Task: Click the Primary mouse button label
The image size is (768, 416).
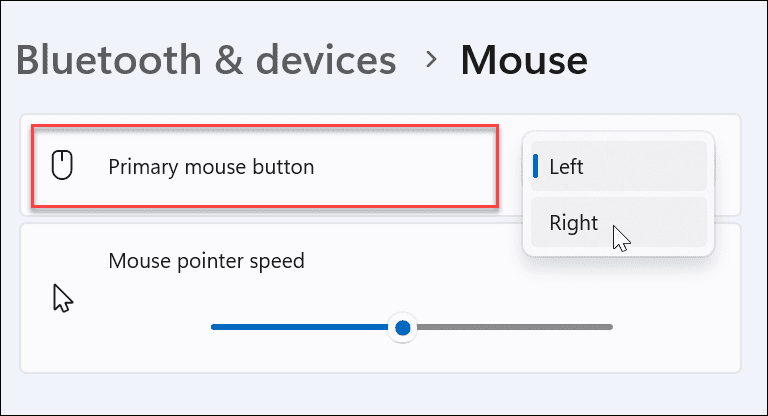Action: tap(210, 167)
